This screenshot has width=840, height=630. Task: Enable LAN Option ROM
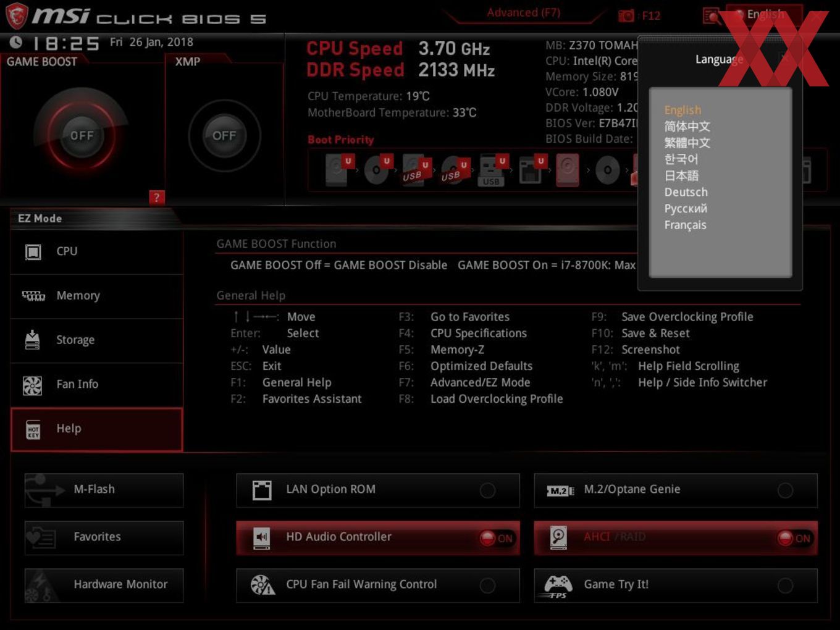tap(378, 490)
